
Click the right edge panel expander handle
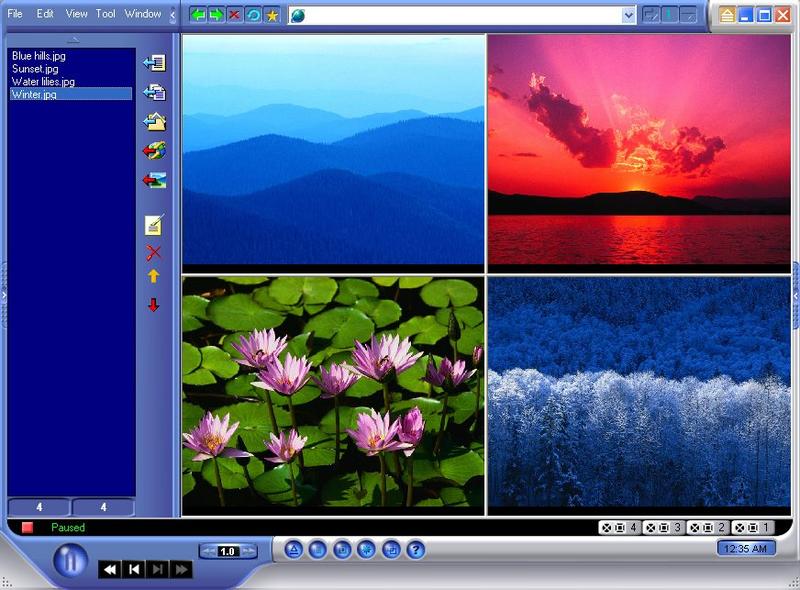point(796,295)
